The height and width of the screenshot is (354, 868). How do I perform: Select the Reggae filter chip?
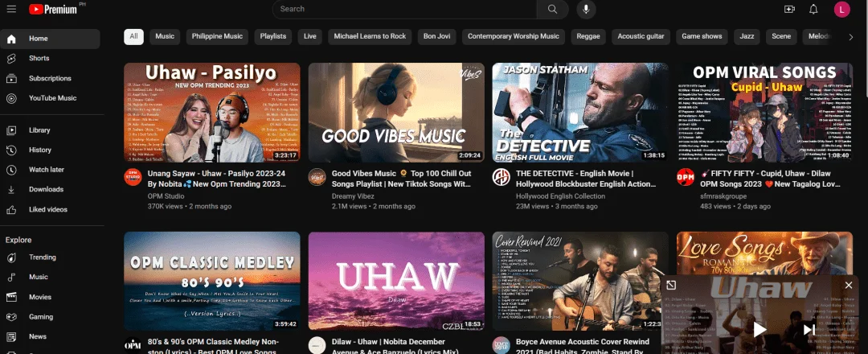coord(588,36)
